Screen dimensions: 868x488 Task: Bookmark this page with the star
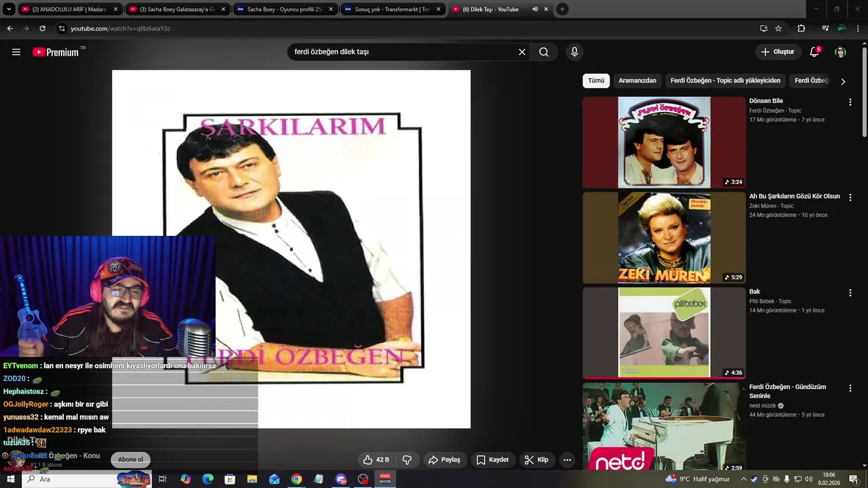[x=778, y=28]
